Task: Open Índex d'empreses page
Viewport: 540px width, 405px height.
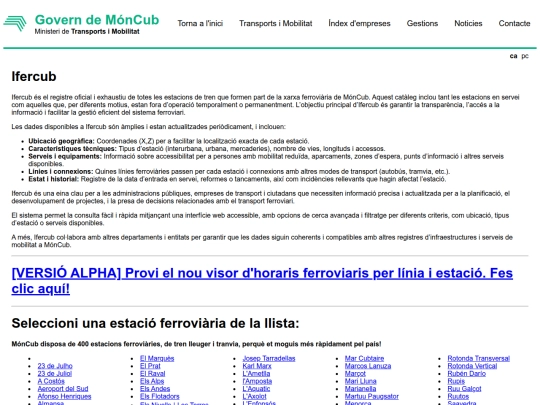Action: point(359,23)
